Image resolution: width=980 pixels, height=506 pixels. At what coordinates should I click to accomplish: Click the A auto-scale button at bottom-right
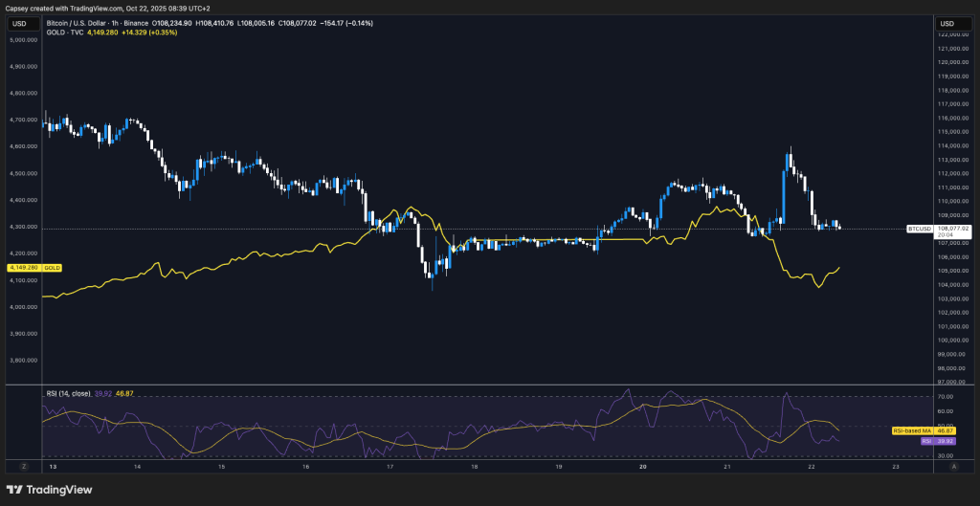click(x=953, y=466)
